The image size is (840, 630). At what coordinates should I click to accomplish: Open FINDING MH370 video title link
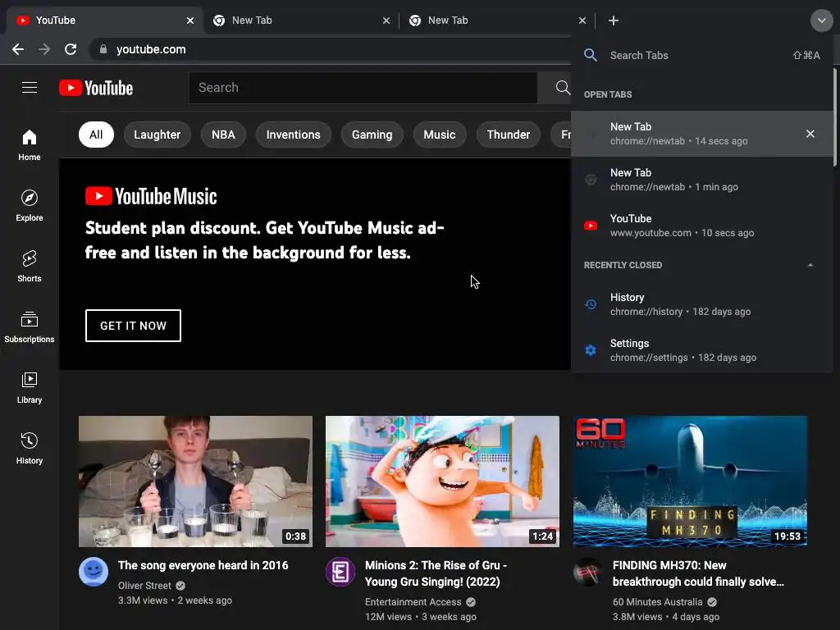[x=698, y=573]
